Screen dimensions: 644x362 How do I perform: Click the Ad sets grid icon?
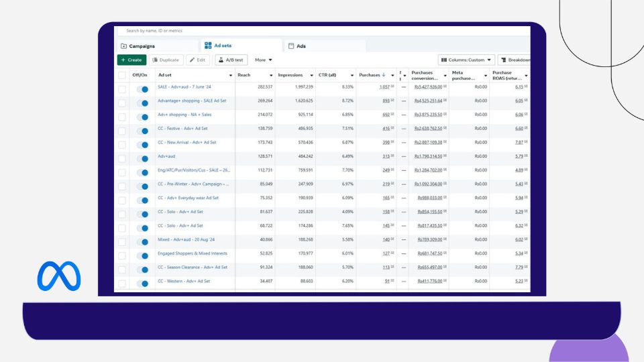[208, 46]
